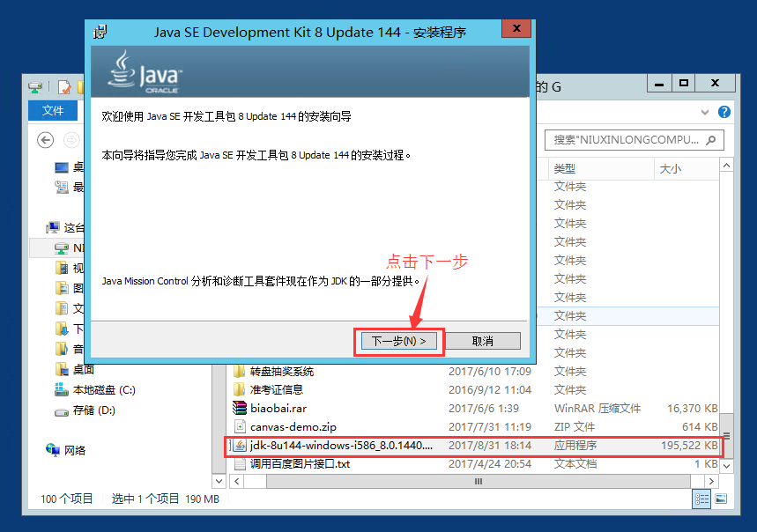757x532 pixels.
Task: Select 这台 computer node in the navigation pane
Action: pyautogui.click(x=74, y=227)
